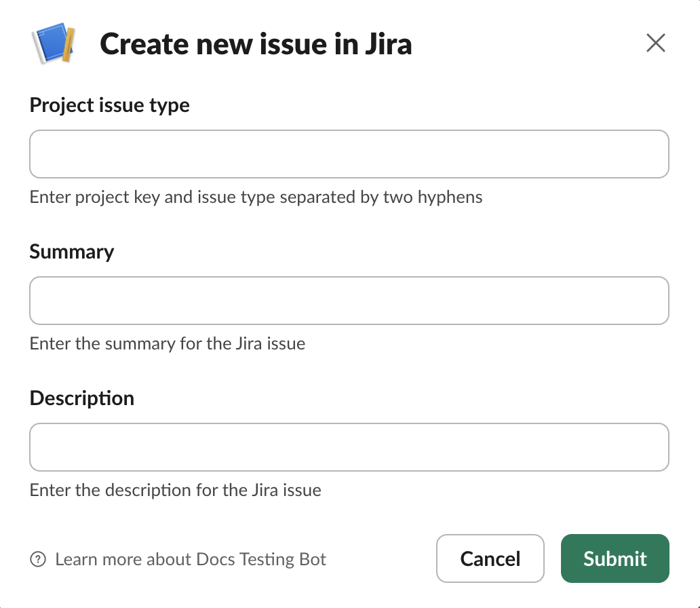Click 'Docs Testing Bot' text in footer

point(261,560)
